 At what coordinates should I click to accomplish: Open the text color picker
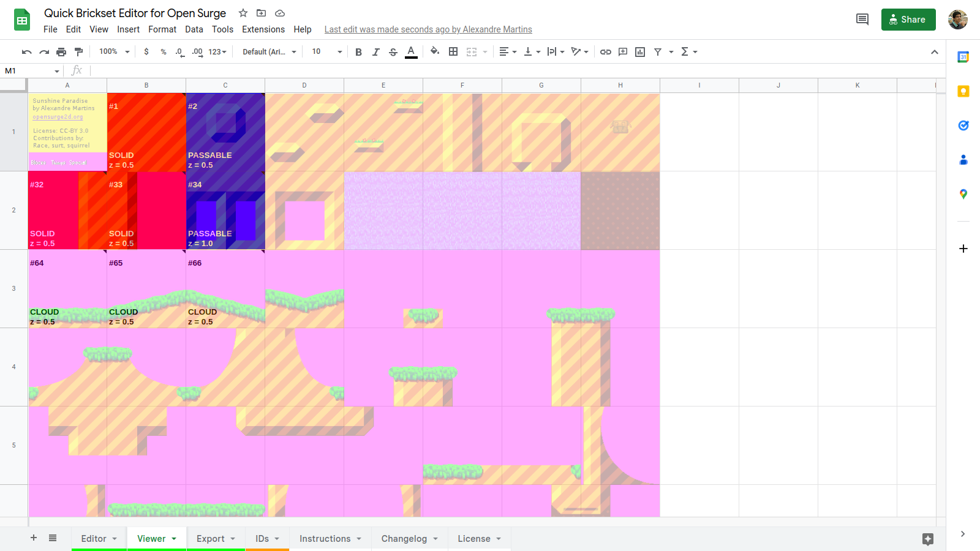point(411,52)
